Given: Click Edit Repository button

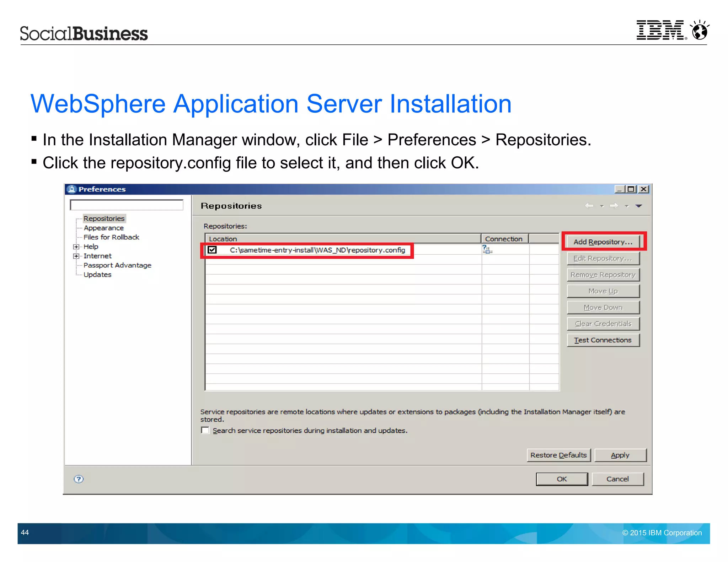Looking at the screenshot, I should pos(603,258).
